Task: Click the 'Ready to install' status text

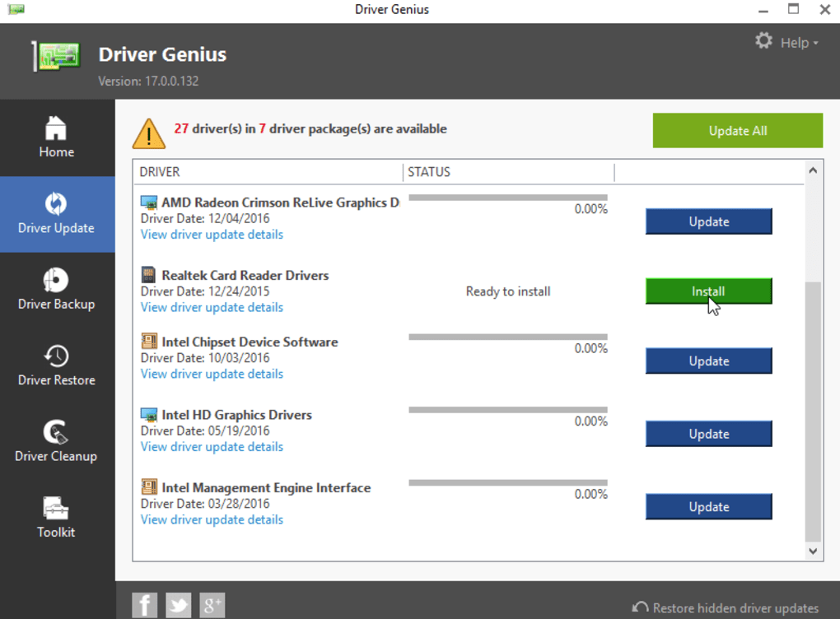Action: [x=508, y=291]
